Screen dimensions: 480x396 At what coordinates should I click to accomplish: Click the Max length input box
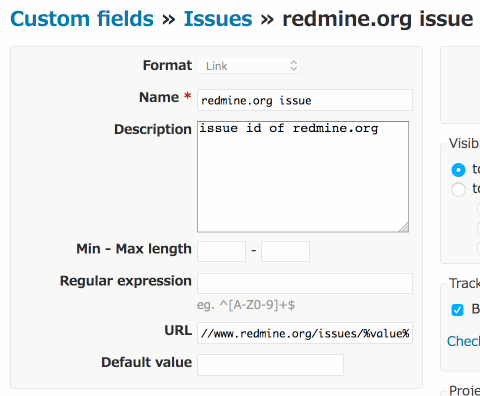[x=285, y=251]
